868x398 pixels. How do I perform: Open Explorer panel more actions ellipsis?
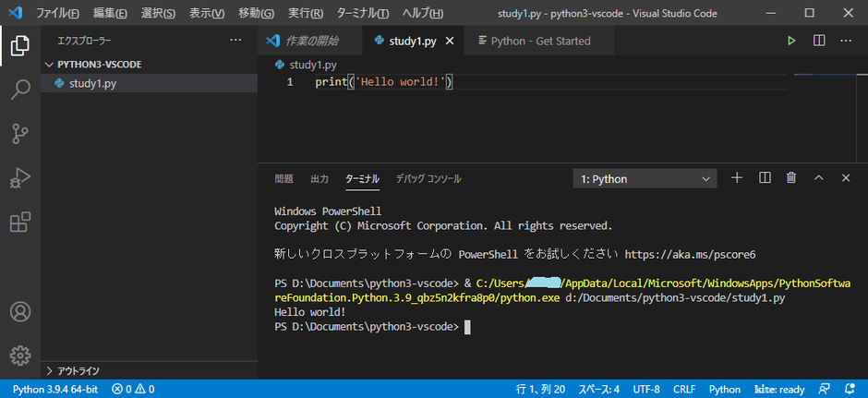[235, 41]
